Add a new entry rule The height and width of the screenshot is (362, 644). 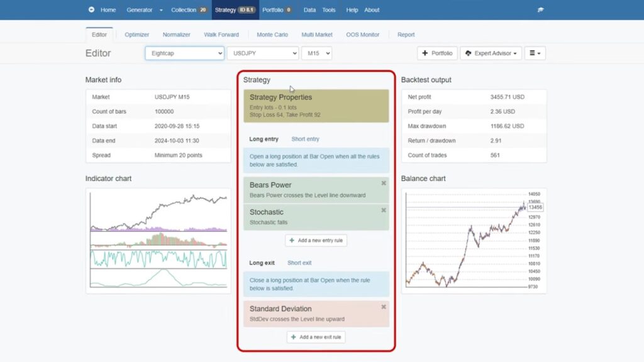[x=316, y=240]
